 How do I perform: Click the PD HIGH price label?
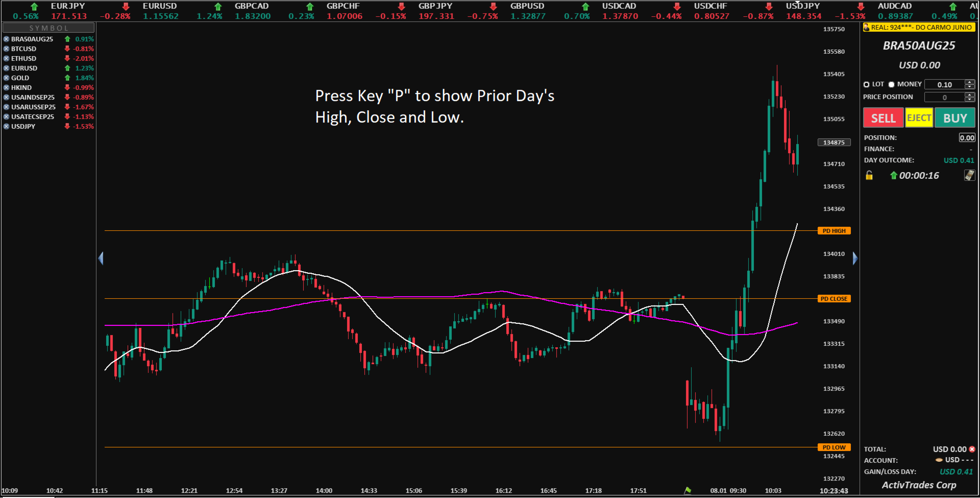[x=834, y=231]
